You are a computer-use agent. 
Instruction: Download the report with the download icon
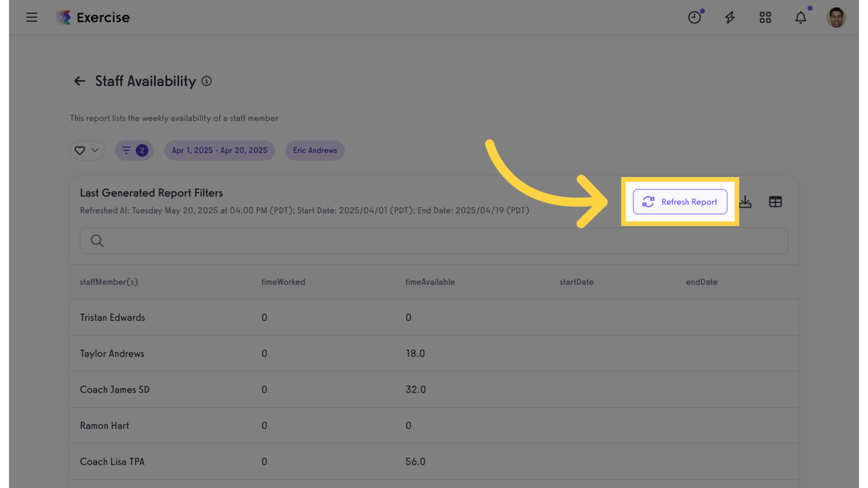point(745,202)
